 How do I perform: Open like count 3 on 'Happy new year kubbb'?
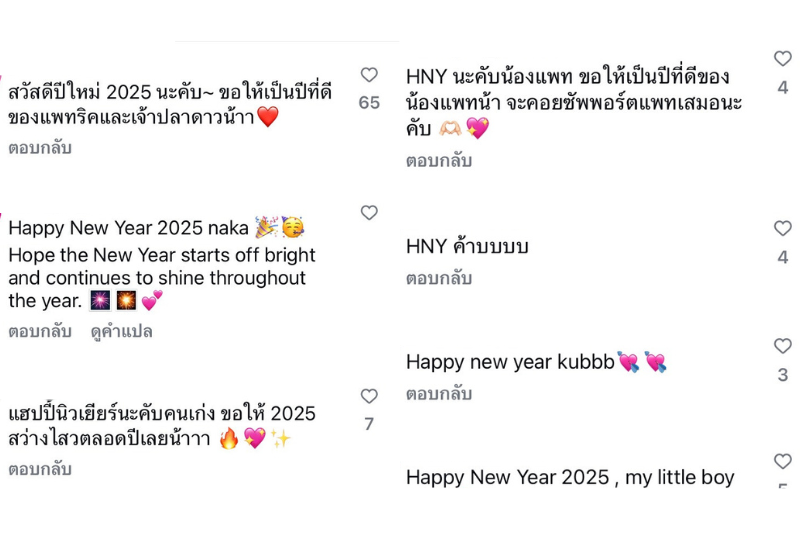click(782, 375)
